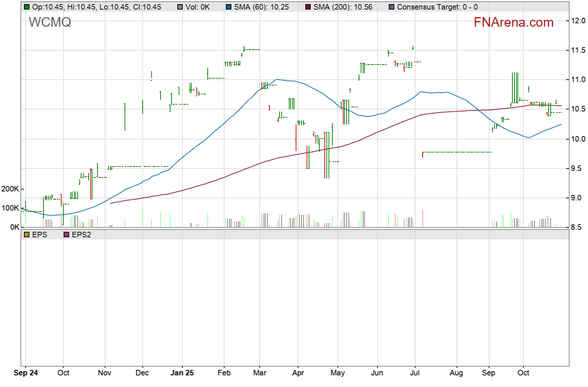Click the blue SMA (60) legend square
The width and height of the screenshot is (588, 387).
(228, 7)
